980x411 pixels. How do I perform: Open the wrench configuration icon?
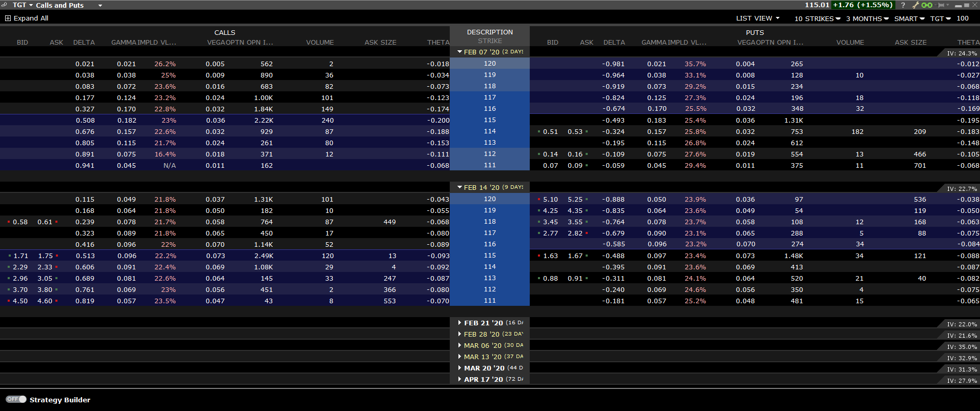pos(915,5)
